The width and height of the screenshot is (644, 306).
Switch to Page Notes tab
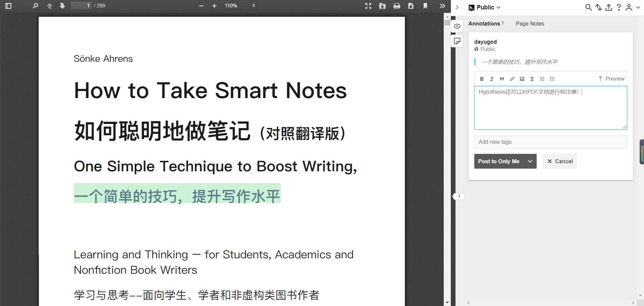click(530, 24)
